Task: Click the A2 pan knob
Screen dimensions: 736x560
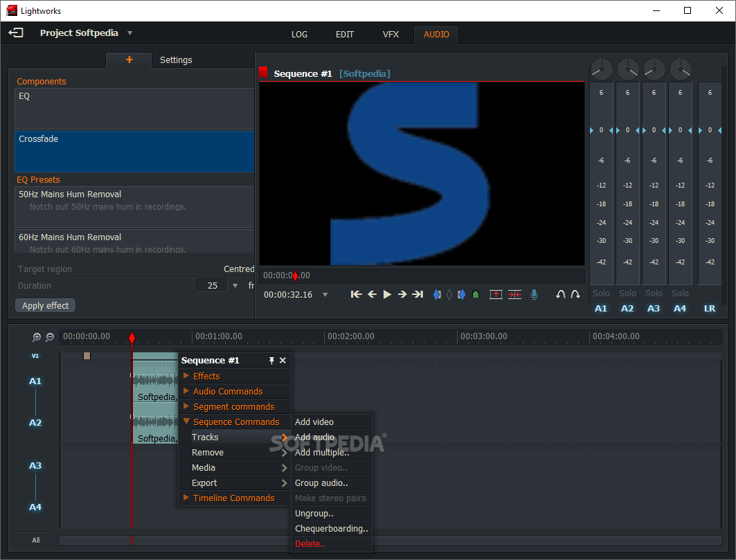Action: [x=627, y=70]
